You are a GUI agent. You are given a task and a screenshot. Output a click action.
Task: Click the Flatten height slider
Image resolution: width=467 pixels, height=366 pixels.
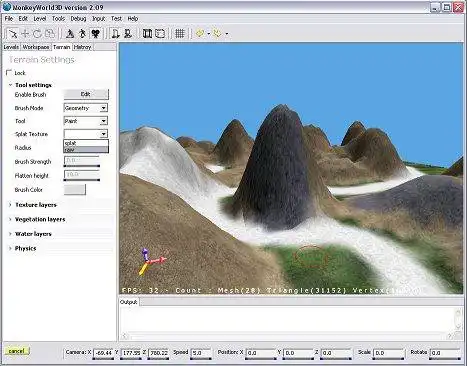(82, 180)
